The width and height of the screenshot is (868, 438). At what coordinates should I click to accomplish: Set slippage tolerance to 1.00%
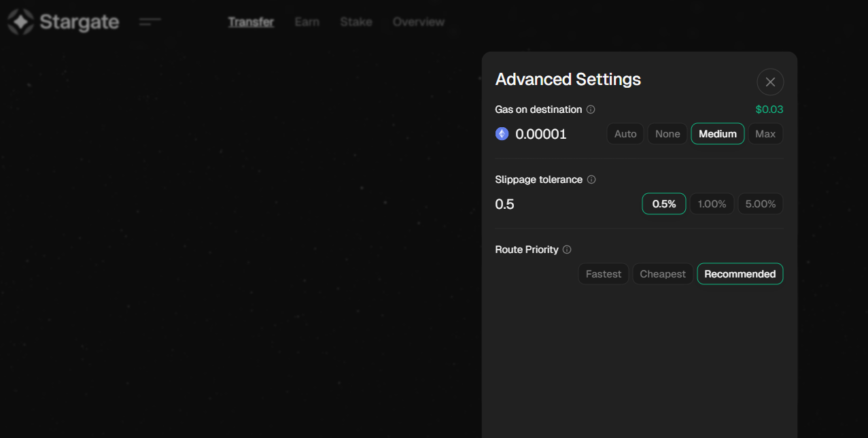(x=712, y=204)
